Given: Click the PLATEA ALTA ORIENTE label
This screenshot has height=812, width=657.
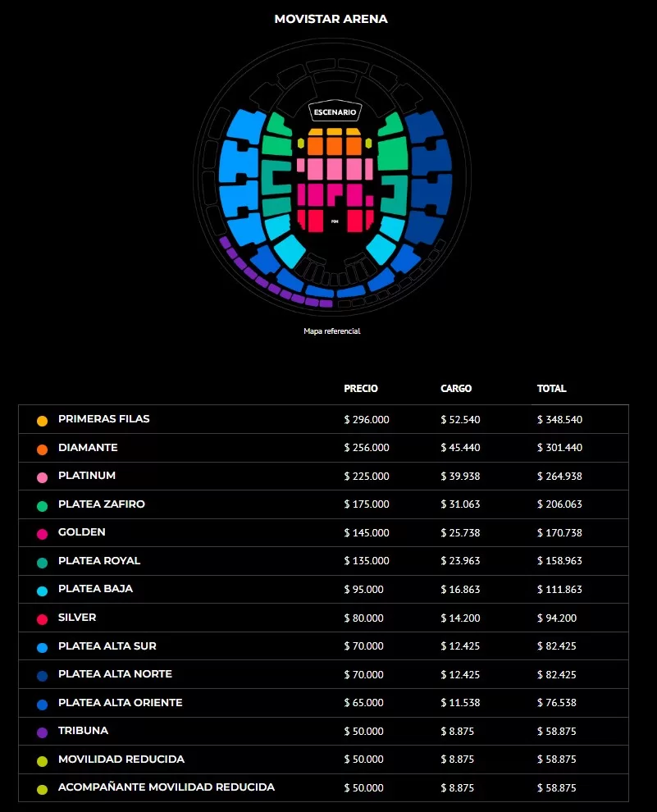Looking at the screenshot, I should point(121,703).
